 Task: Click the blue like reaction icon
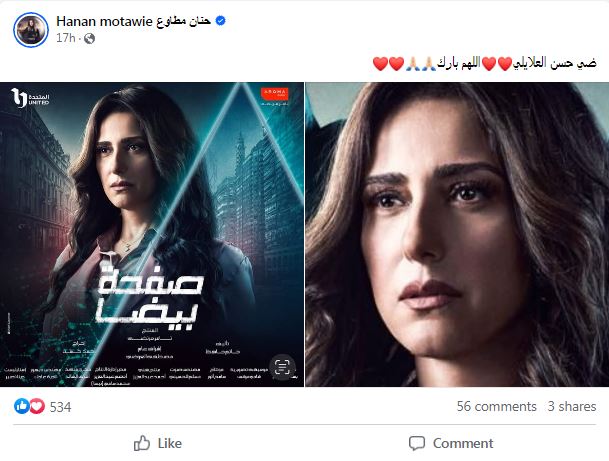[21, 406]
